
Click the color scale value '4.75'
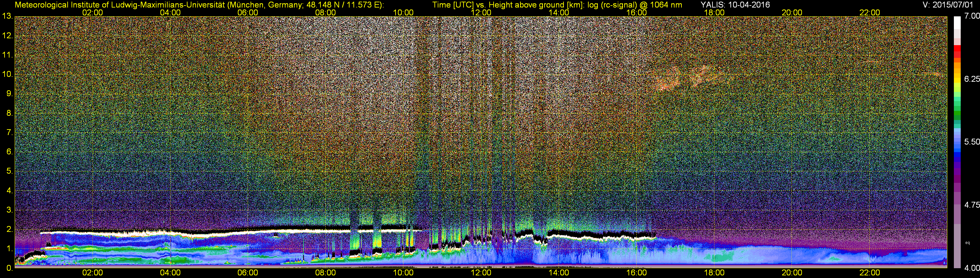(x=972, y=205)
